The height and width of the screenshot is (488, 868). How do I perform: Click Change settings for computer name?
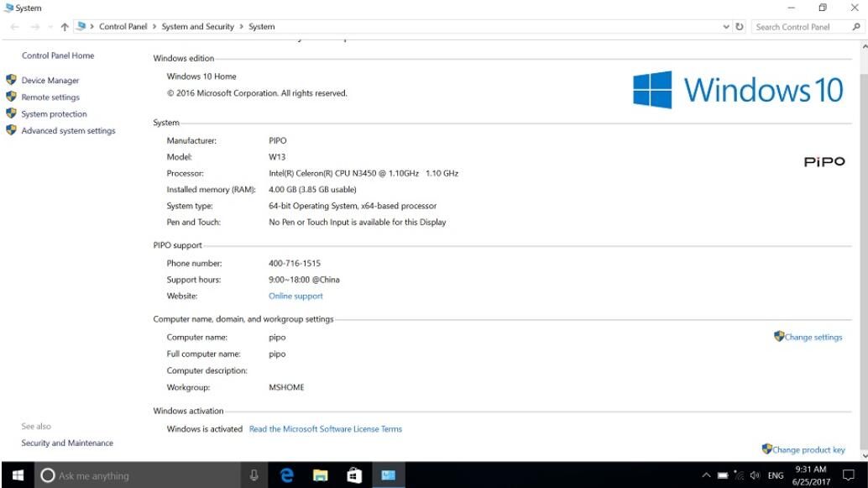pyautogui.click(x=813, y=337)
